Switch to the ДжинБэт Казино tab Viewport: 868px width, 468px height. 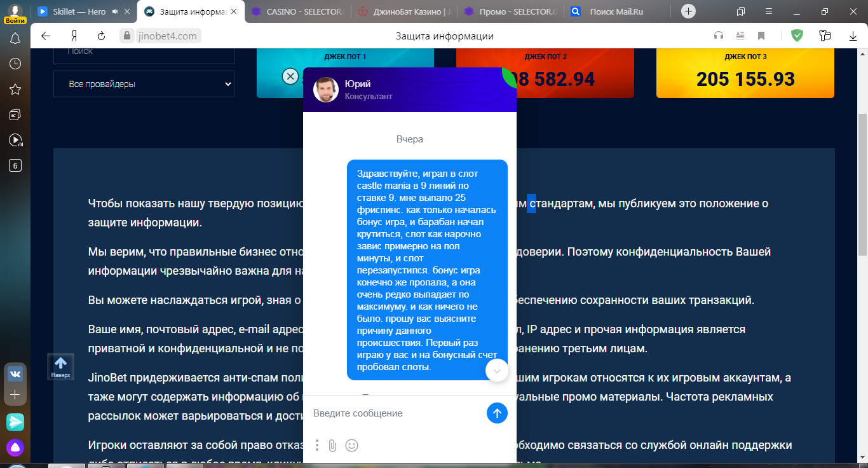[404, 11]
